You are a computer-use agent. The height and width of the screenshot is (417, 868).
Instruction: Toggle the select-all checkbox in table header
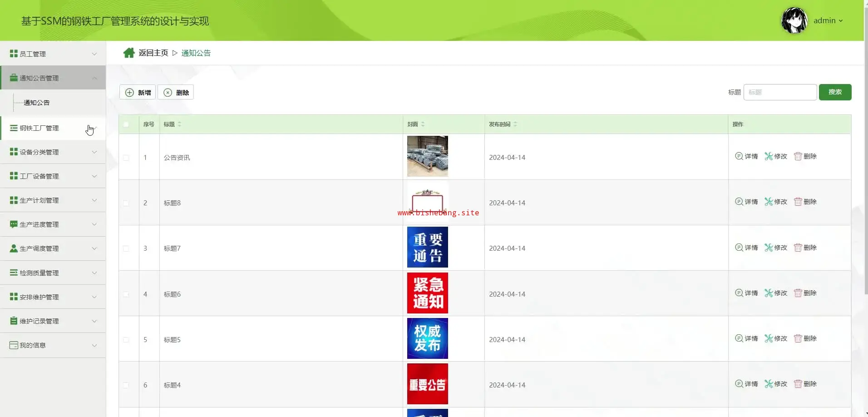126,124
